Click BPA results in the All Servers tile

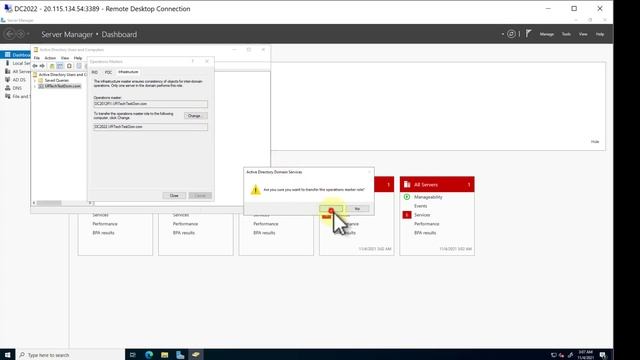tap(425, 233)
